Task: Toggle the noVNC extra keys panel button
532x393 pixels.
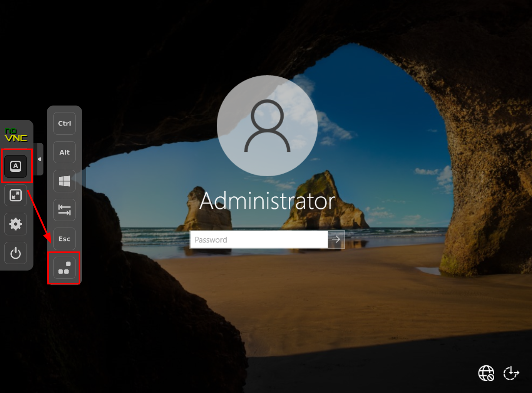Action: 16,166
